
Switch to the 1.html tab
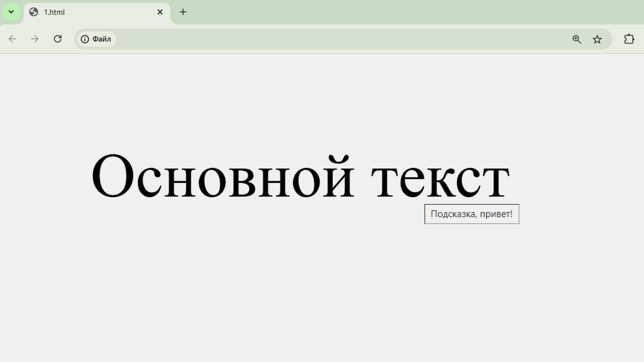[97, 12]
